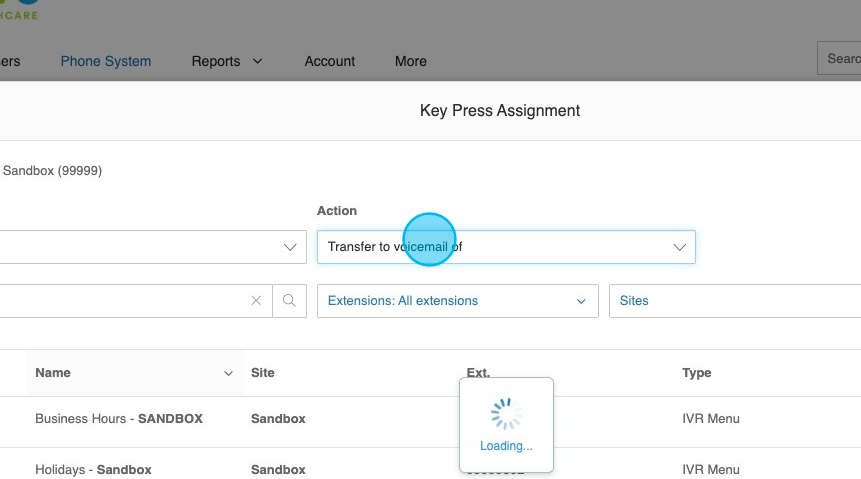Click the Site column header
Viewport: 861px width, 479px height.
click(x=263, y=373)
